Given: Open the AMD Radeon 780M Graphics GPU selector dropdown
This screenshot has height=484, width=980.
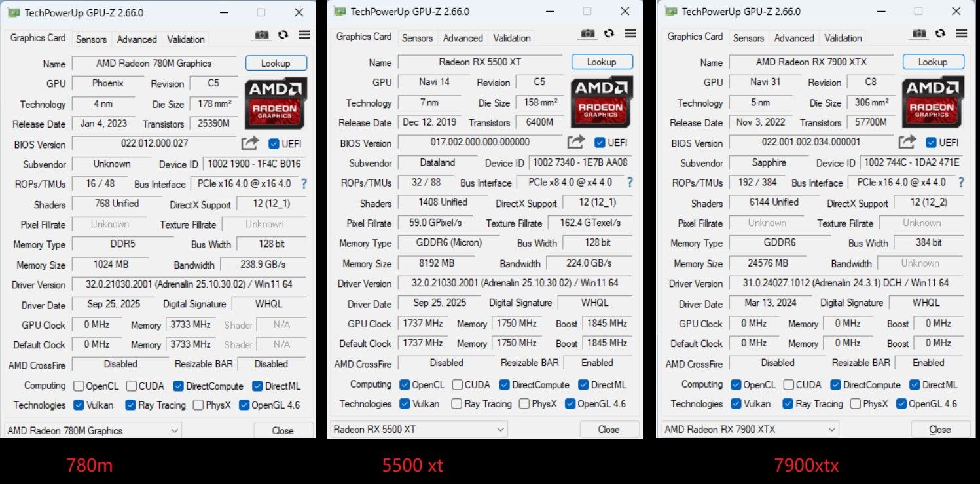Looking at the screenshot, I should [93, 430].
